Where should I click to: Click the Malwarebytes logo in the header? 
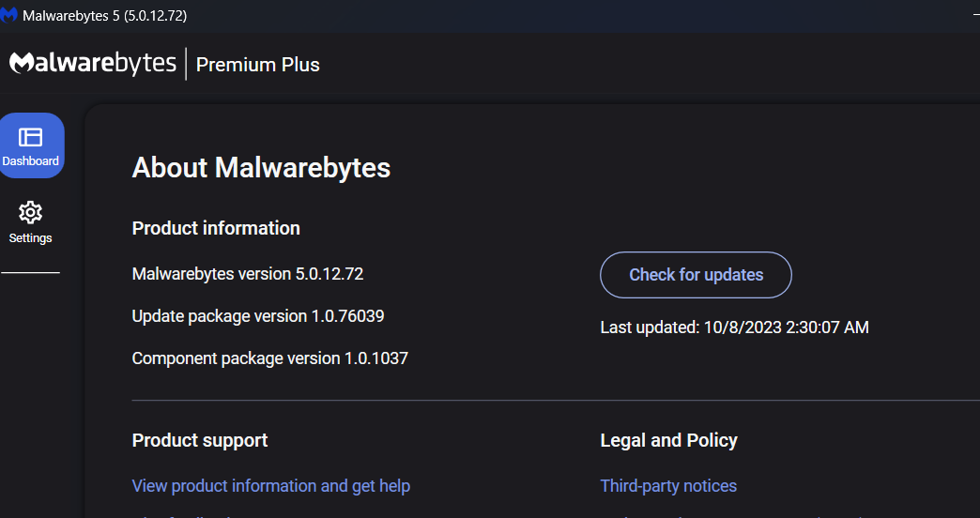pos(93,64)
